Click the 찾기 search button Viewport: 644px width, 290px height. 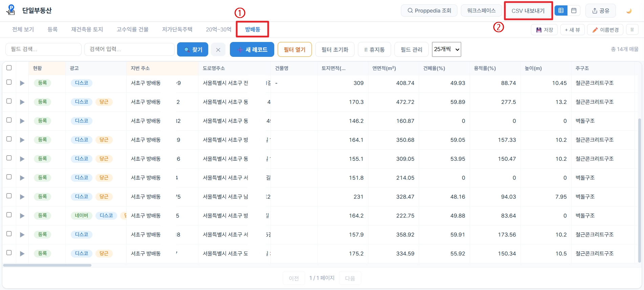pyautogui.click(x=193, y=50)
